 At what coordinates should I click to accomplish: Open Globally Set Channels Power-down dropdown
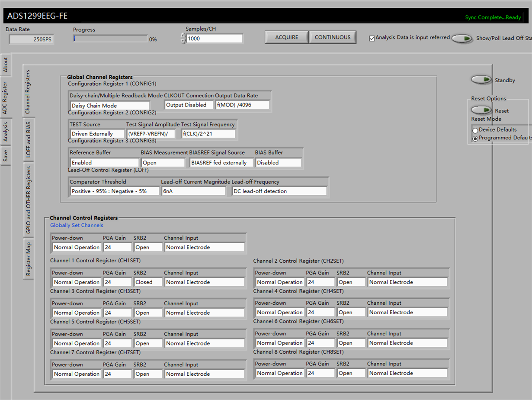77,248
